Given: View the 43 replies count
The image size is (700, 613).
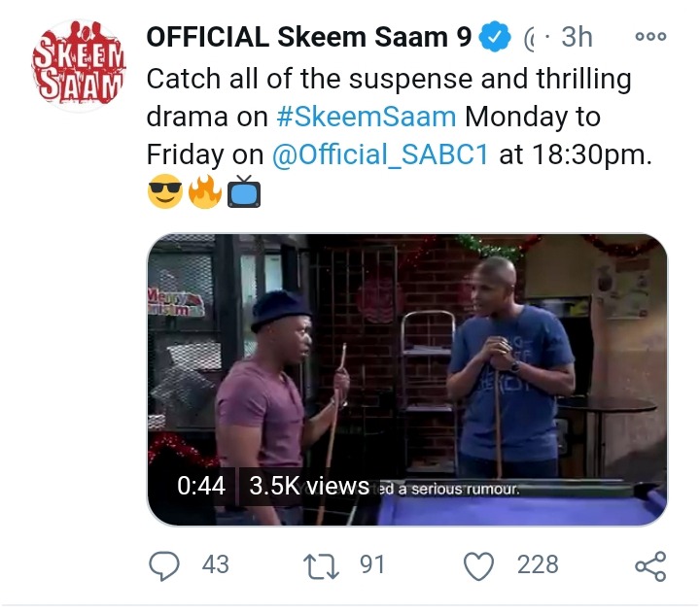Looking at the screenshot, I should (215, 564).
